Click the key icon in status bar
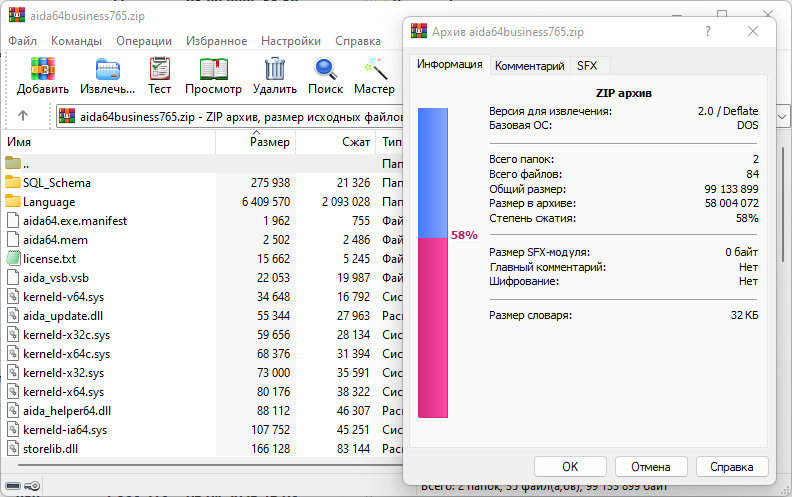This screenshot has height=497, width=792. click(32, 486)
